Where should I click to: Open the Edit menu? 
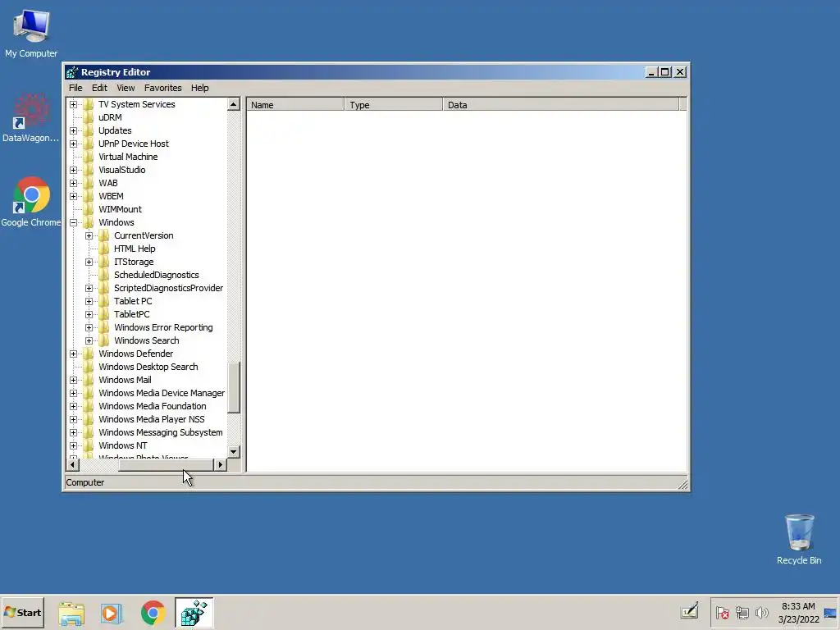tap(99, 88)
